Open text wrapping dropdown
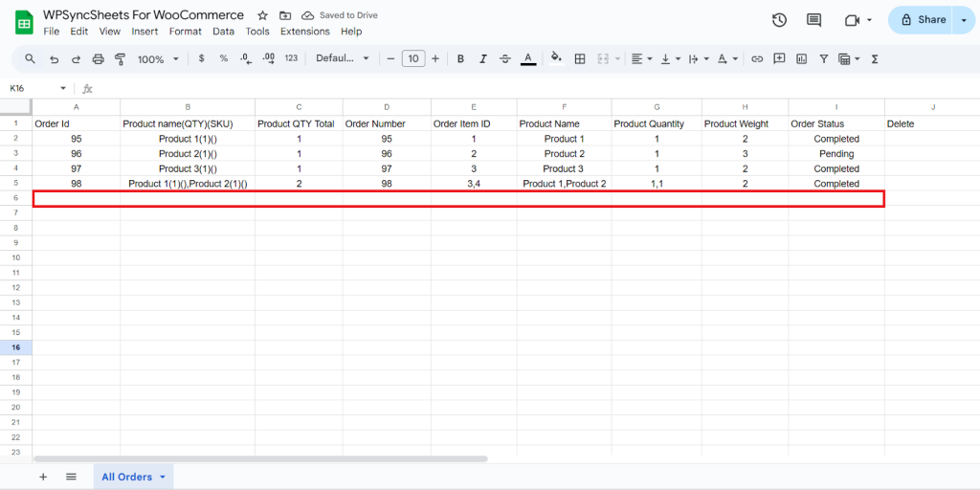Image resolution: width=980 pixels, height=490 pixels. click(x=699, y=58)
